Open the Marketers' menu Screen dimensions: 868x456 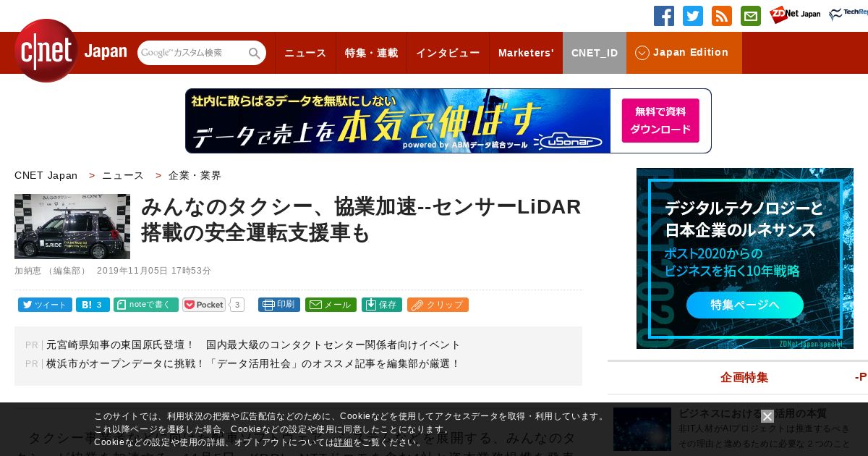tap(526, 53)
